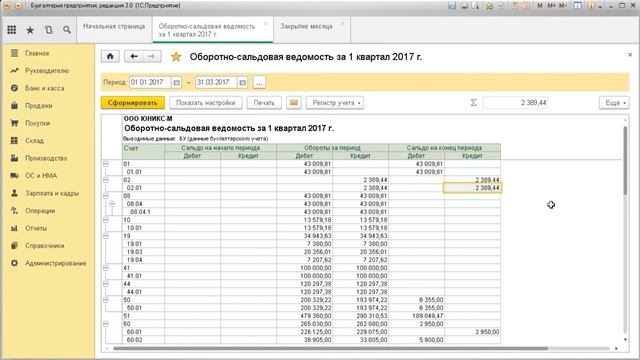Open Руководителю section in sidebar
The width and height of the screenshot is (640, 360).
47,71
